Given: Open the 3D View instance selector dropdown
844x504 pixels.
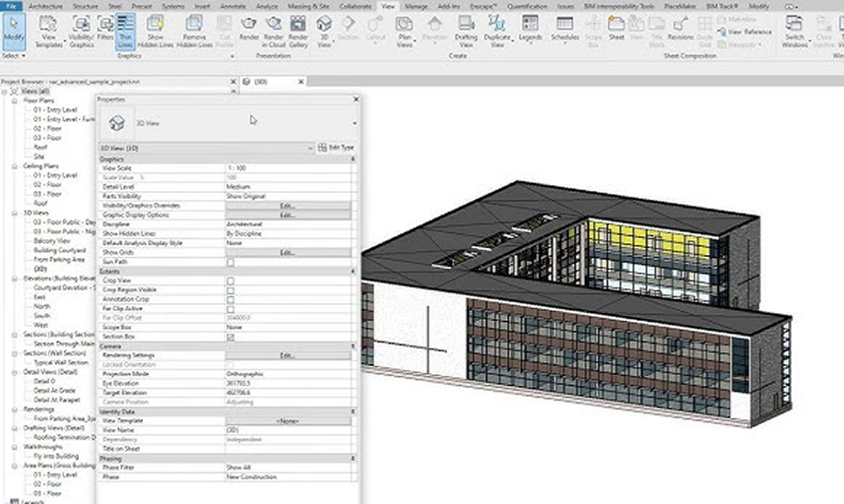Looking at the screenshot, I should [207, 148].
